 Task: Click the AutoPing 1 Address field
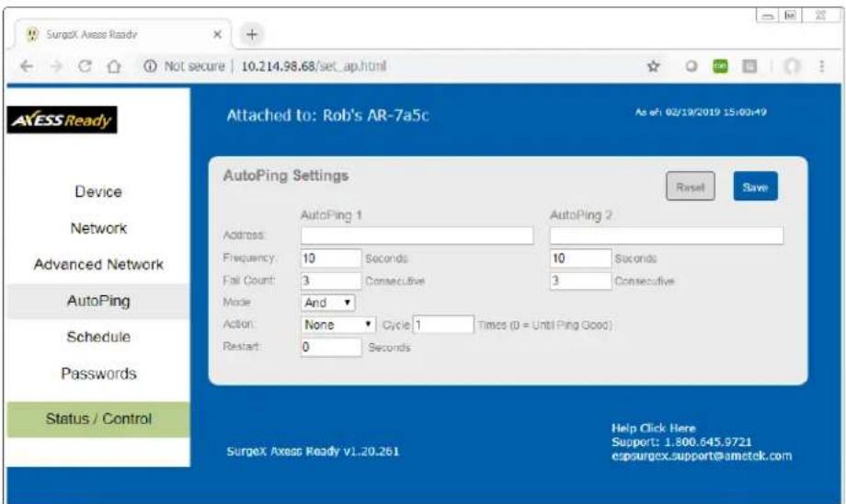(417, 235)
